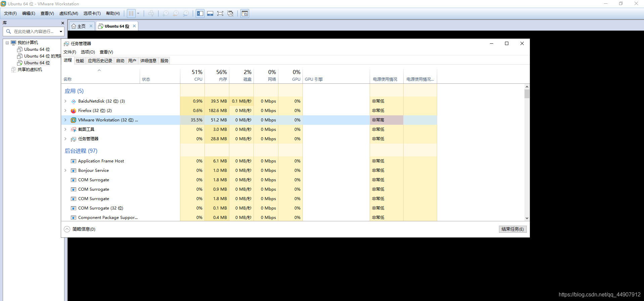Click the revert to snapshot icon
Image resolution: width=644 pixels, height=301 pixels.
176,13
